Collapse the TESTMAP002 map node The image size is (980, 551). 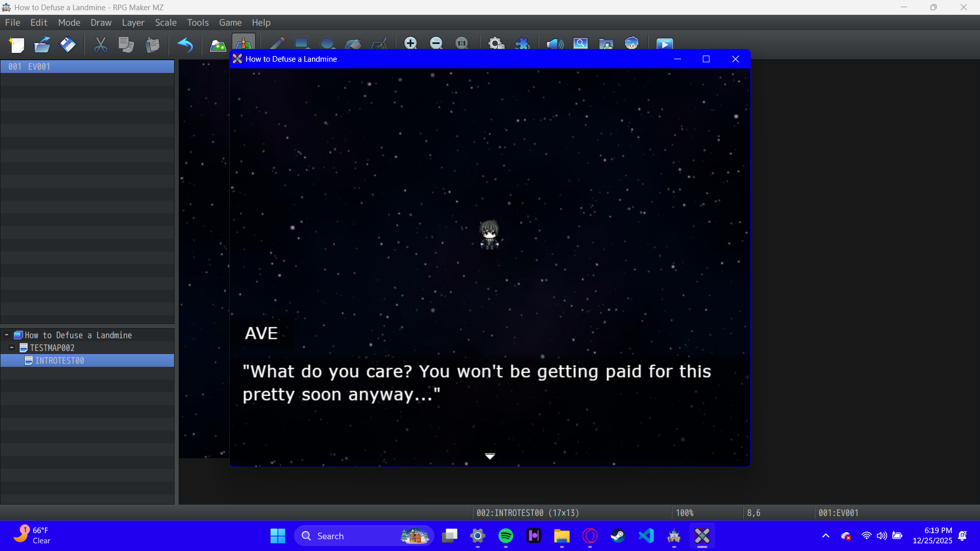pos(12,348)
